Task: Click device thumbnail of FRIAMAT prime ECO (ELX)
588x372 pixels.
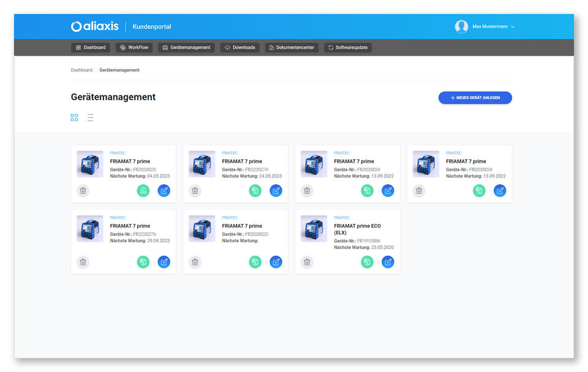Action: click(x=314, y=228)
